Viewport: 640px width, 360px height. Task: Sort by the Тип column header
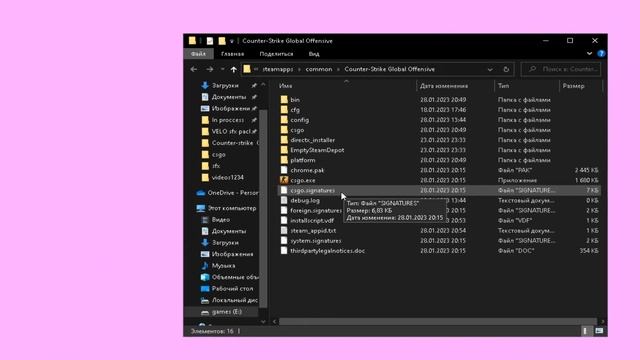point(527,86)
